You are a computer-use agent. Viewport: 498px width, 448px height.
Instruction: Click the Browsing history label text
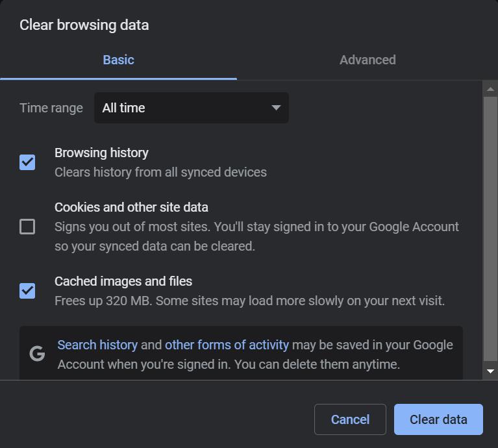(x=101, y=153)
